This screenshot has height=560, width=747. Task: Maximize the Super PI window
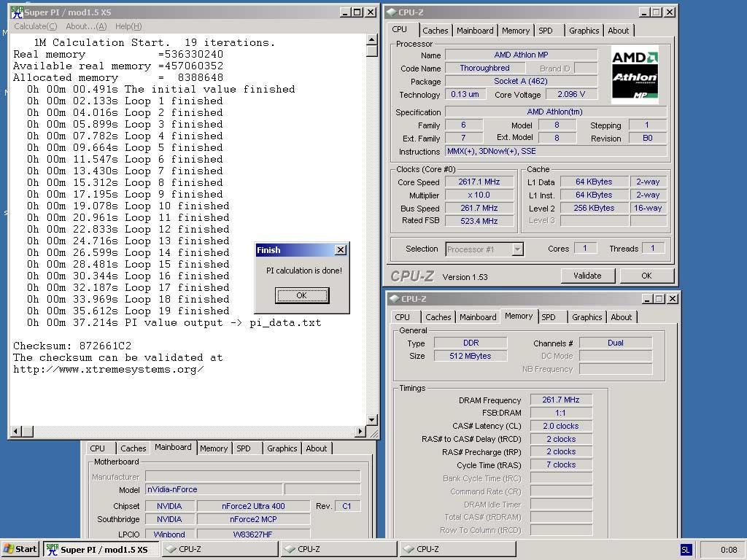point(357,12)
